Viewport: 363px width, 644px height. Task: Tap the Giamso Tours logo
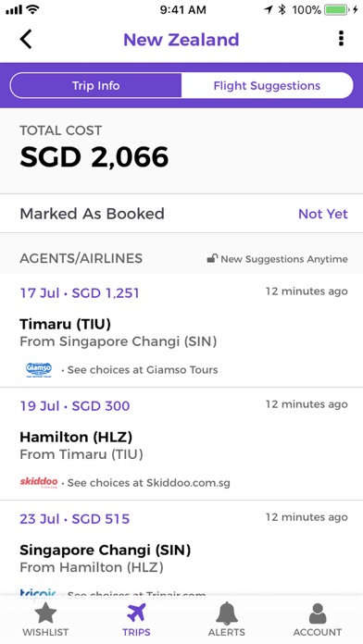tap(39, 369)
